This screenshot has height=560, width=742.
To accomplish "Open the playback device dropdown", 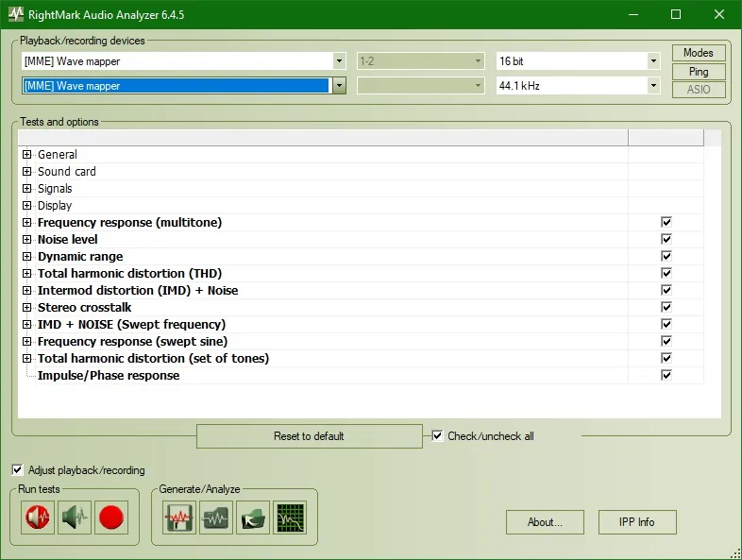I will click(x=339, y=61).
